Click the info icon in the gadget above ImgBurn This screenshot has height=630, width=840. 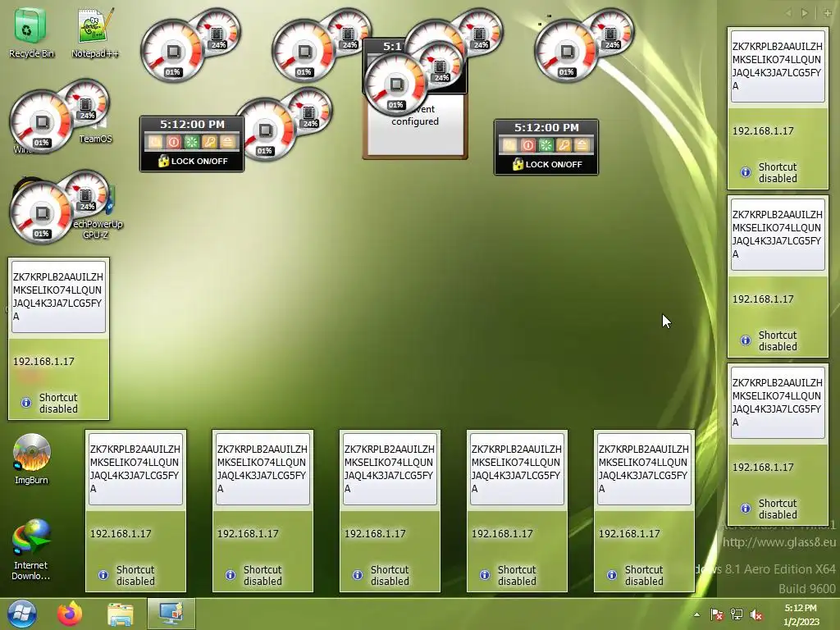point(25,403)
